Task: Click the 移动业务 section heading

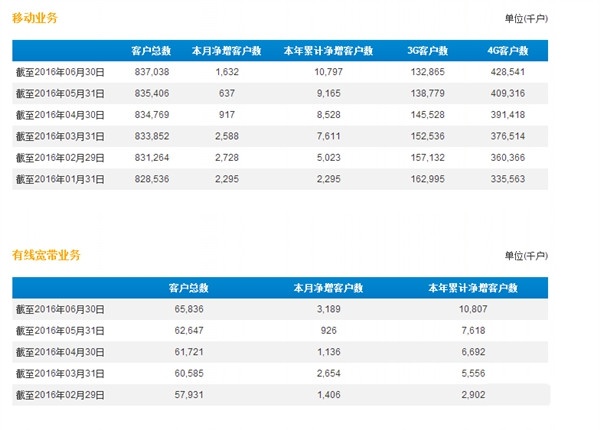Action: [x=35, y=18]
